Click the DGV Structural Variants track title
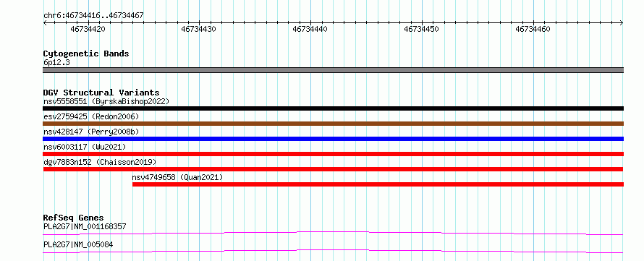Viewport: 644px width, 261px height. 101,93
